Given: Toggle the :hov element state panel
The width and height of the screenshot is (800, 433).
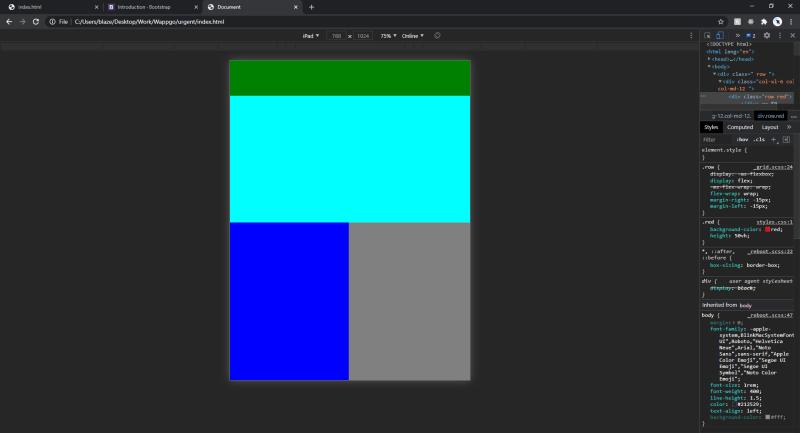Looking at the screenshot, I should point(743,139).
